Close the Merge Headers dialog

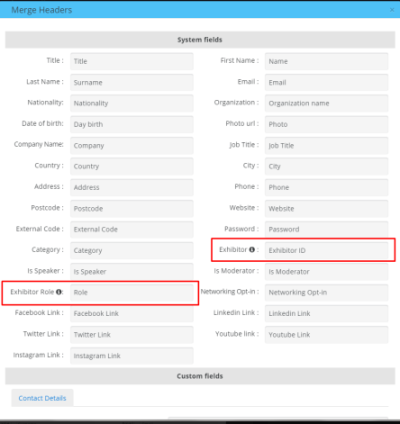(x=392, y=10)
